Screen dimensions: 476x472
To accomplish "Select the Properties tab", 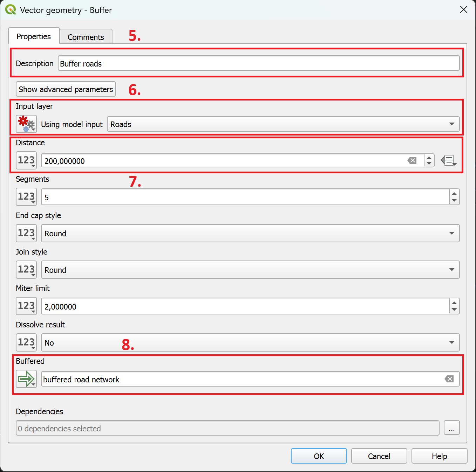I will point(34,36).
